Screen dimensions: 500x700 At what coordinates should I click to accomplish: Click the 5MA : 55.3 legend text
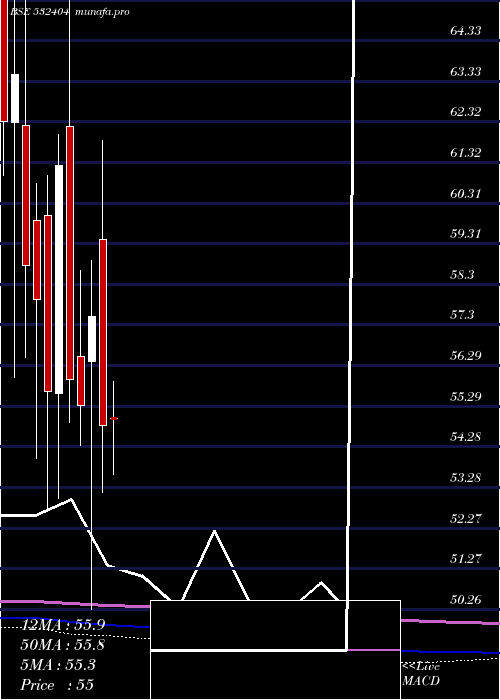coord(58,665)
